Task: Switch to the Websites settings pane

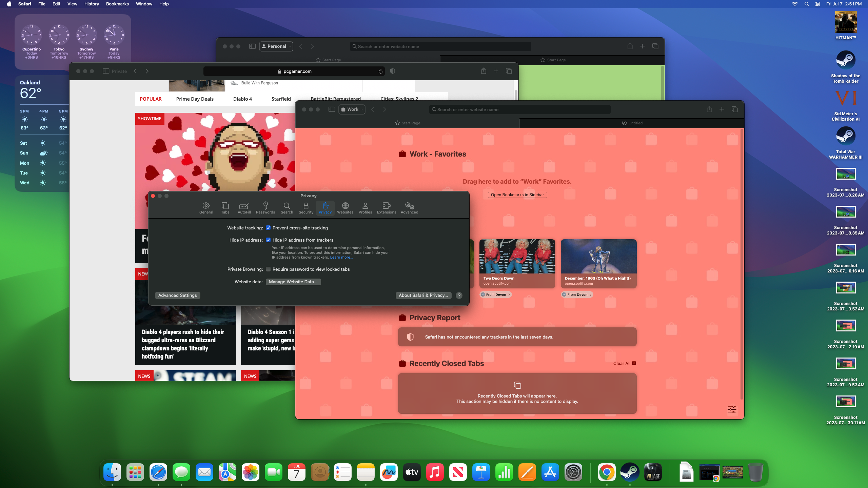Action: [345, 208]
